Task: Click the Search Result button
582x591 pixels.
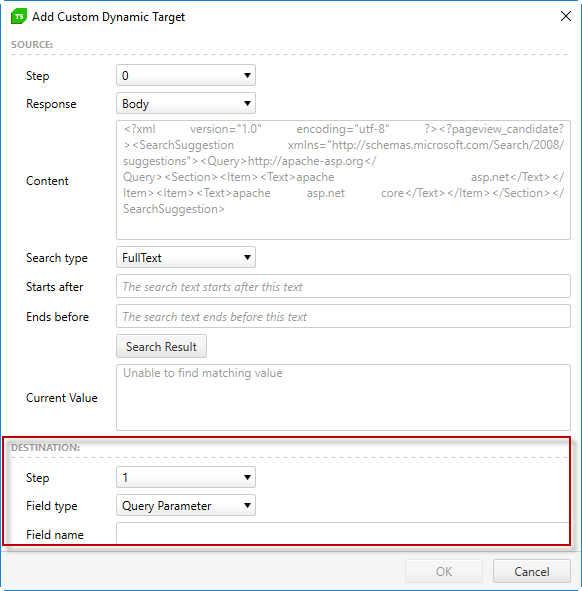Action: tap(161, 346)
